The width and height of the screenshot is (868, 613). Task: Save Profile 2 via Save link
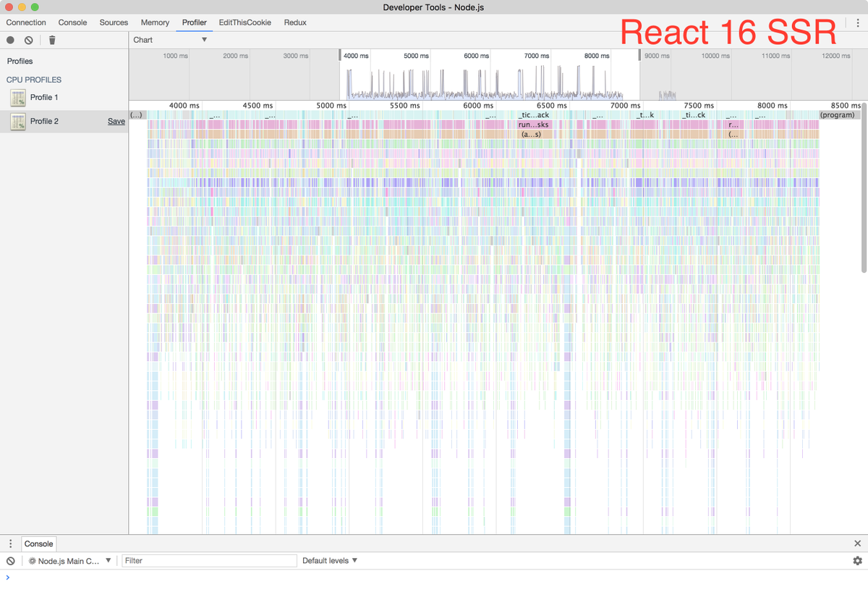pos(116,122)
